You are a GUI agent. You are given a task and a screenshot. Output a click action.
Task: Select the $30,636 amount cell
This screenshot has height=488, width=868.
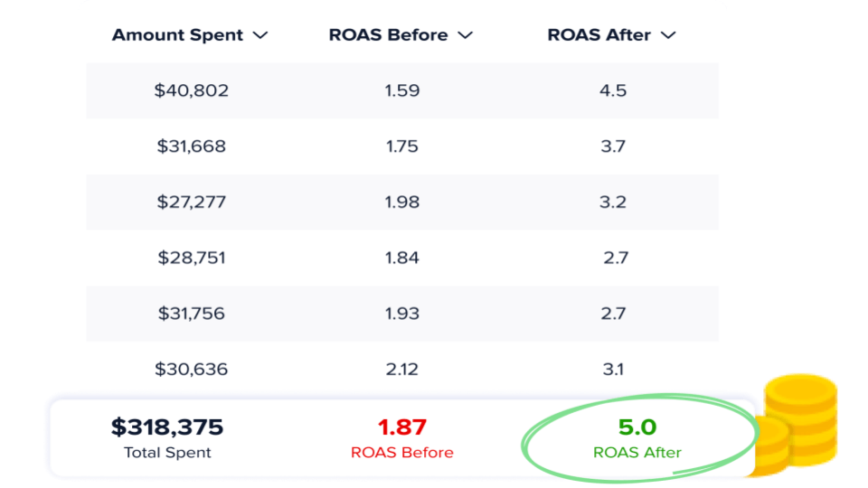(191, 369)
